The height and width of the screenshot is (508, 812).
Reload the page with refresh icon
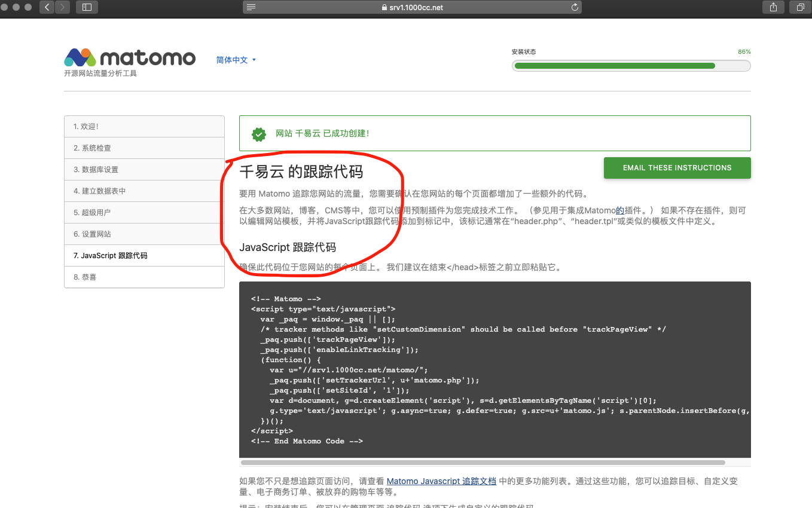(x=575, y=7)
